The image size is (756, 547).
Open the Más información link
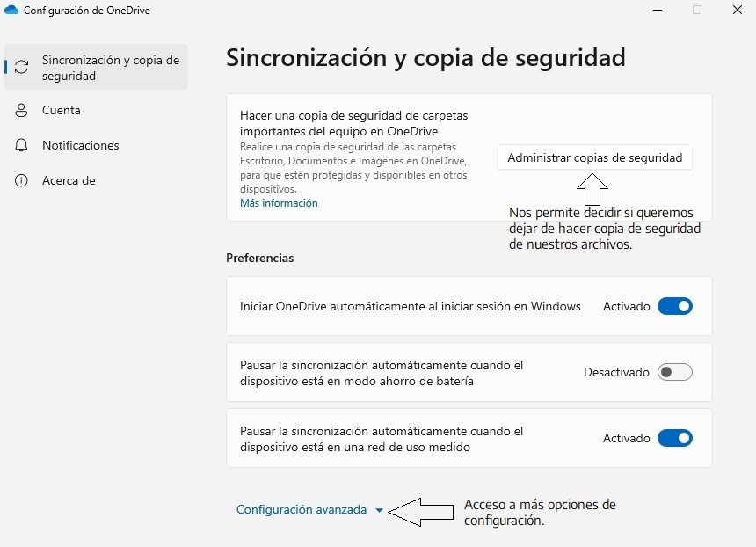pyautogui.click(x=279, y=203)
